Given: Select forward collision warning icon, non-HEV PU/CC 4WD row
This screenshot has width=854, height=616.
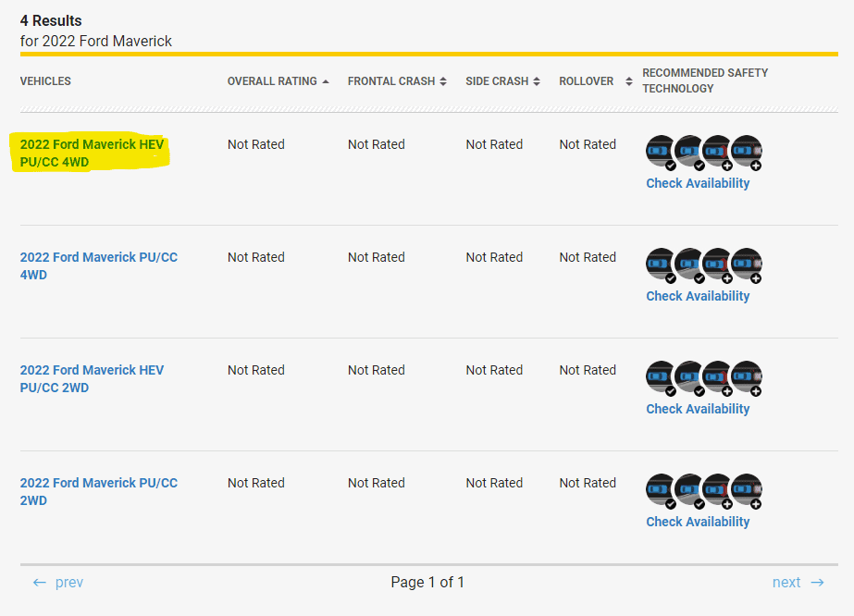Looking at the screenshot, I should (661, 265).
